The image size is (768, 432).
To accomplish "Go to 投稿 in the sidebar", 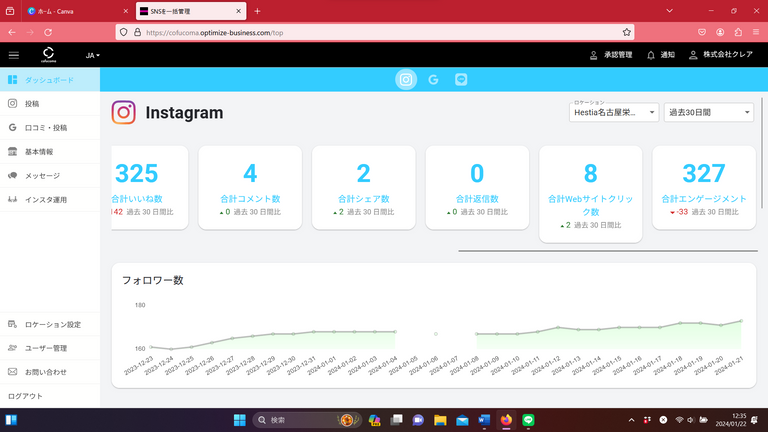I will [x=32, y=103].
